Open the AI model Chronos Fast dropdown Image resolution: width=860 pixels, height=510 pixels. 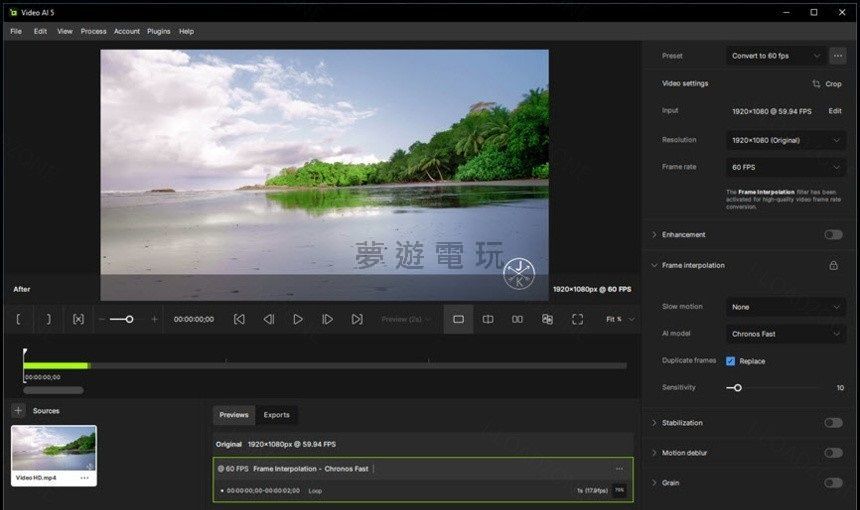click(x=786, y=334)
